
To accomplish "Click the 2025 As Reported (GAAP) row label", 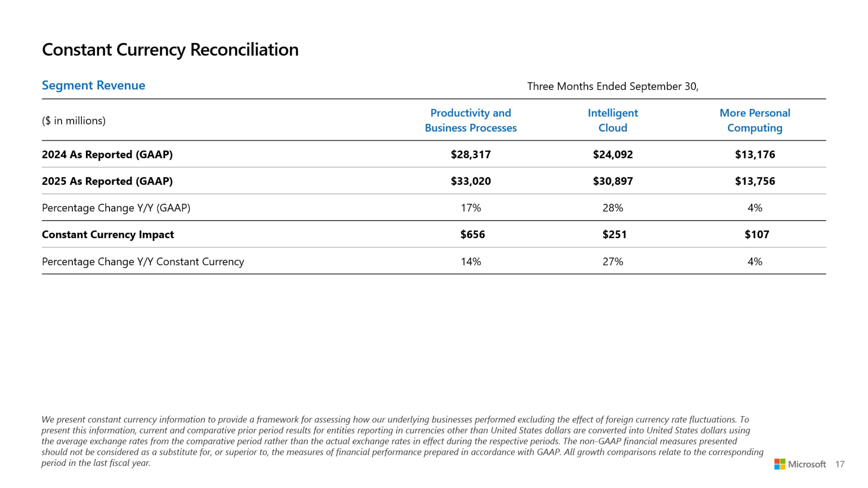I will coord(107,181).
